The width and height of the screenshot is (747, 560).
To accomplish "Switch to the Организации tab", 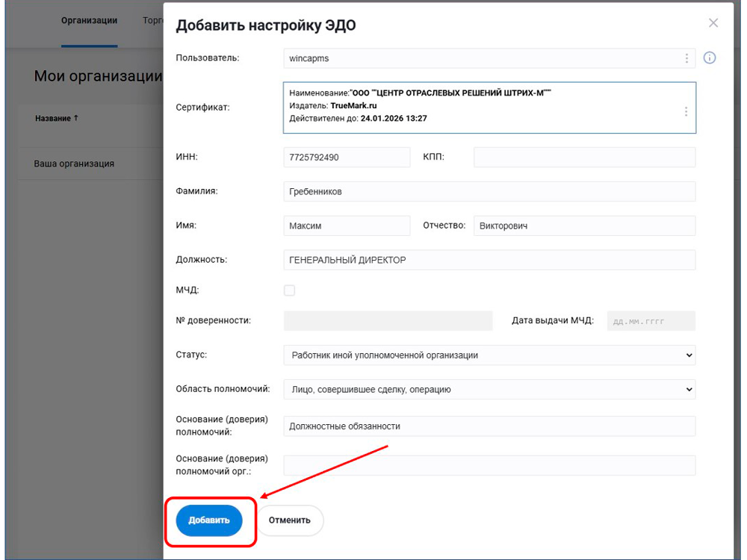I will 89,21.
